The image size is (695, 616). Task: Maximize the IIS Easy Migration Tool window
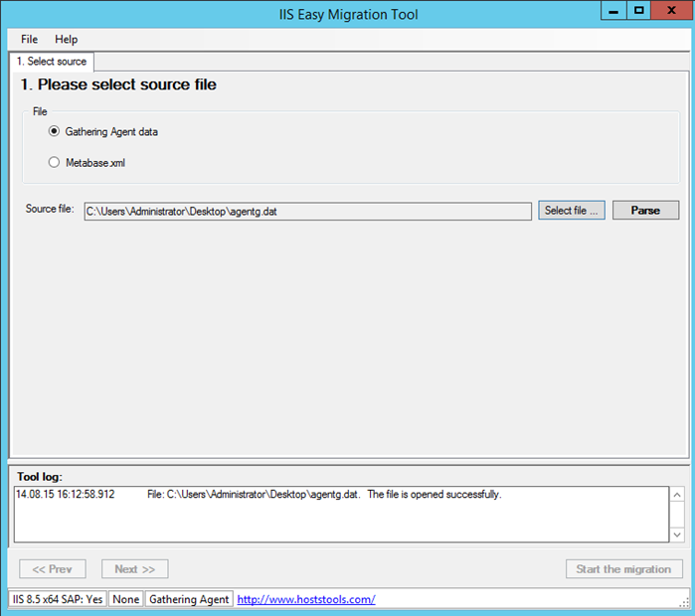coord(638,11)
